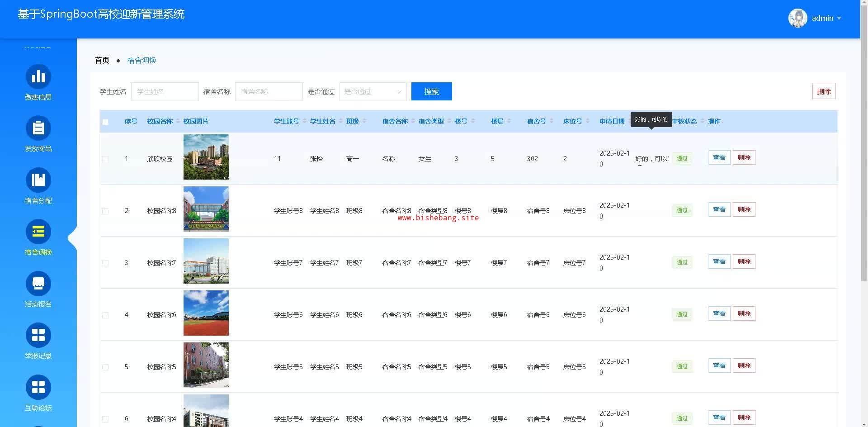Open the 缴费信息 bar chart icon
Screen dimensions: 868x427
point(38,77)
